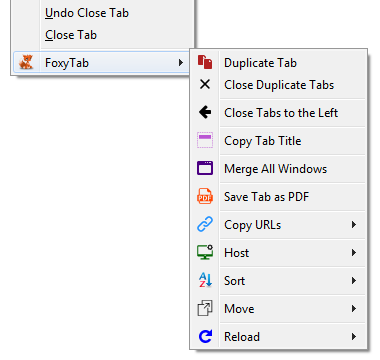The image size is (380, 360).
Task: Click the purple Copy Tab Title icon
Action: 205,140
